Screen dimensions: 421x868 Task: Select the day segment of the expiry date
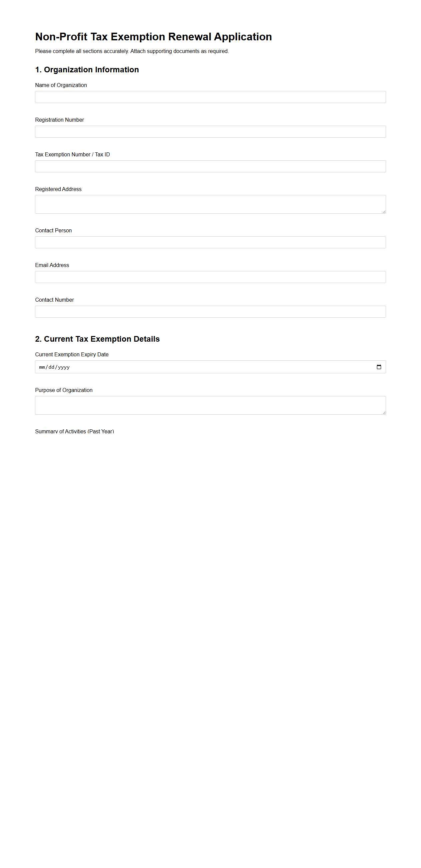51,367
